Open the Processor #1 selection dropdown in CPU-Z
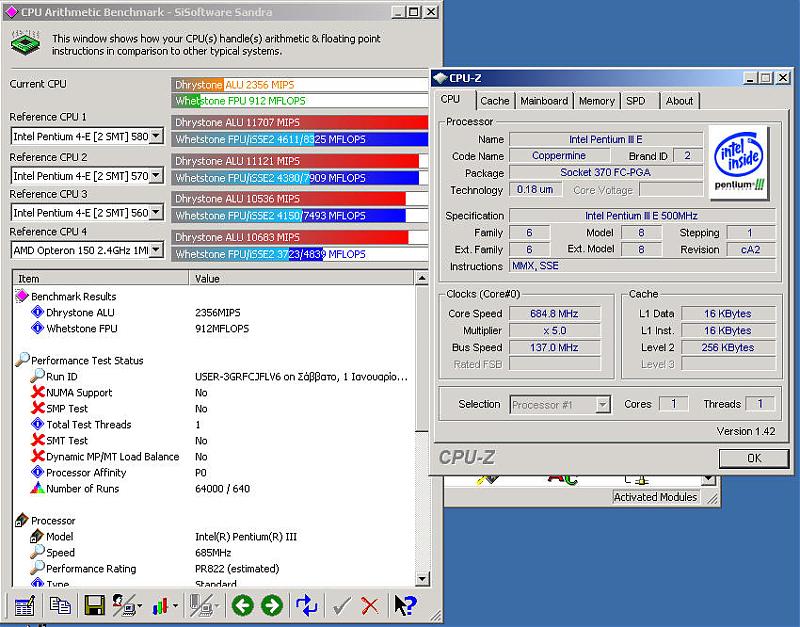 [603, 405]
